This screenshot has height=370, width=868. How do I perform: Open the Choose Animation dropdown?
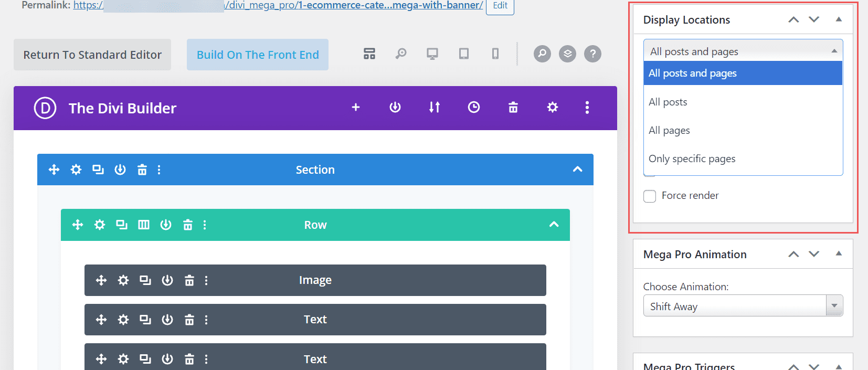point(743,306)
